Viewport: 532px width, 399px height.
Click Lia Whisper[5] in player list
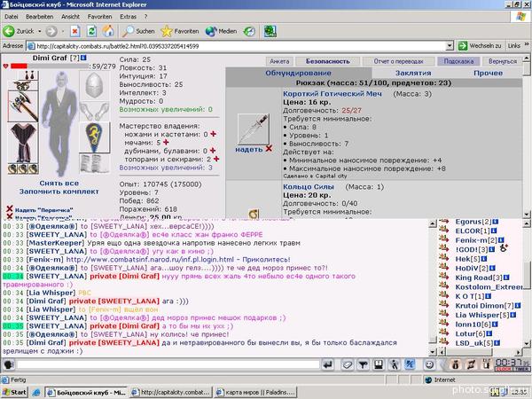point(482,315)
